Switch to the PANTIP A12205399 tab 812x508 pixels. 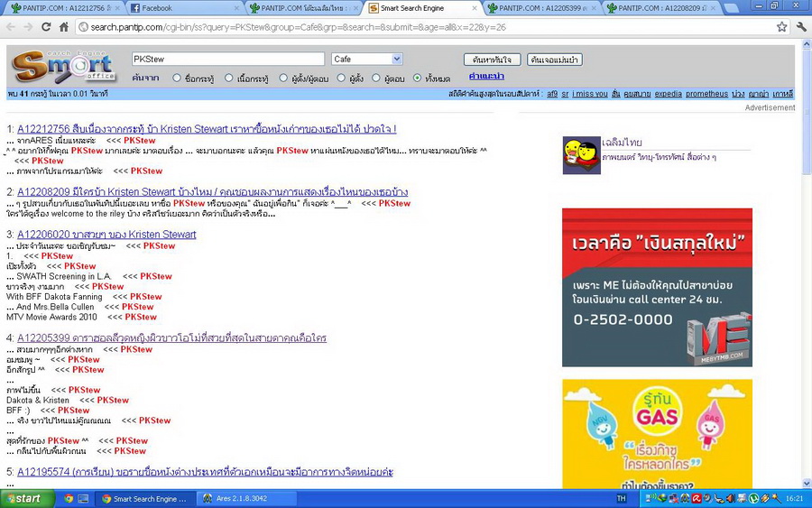click(x=541, y=8)
